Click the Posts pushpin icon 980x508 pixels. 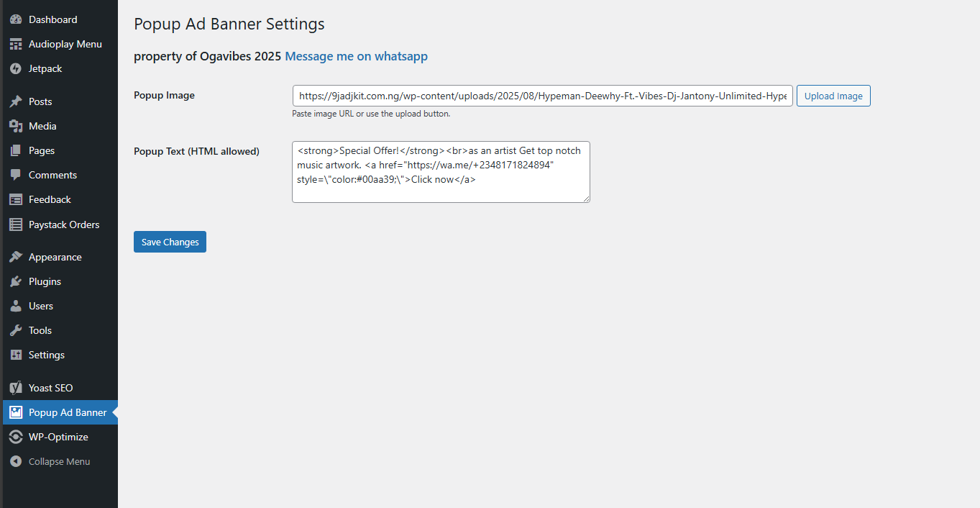pos(16,101)
